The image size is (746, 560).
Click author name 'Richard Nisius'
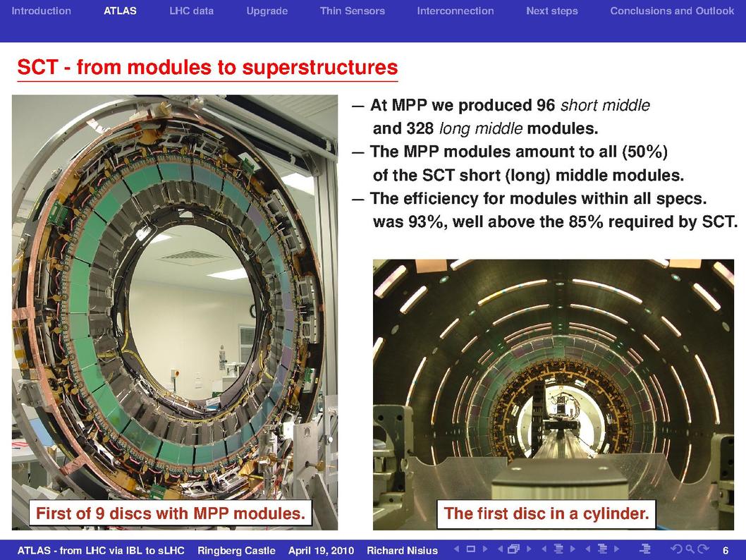[x=402, y=551]
